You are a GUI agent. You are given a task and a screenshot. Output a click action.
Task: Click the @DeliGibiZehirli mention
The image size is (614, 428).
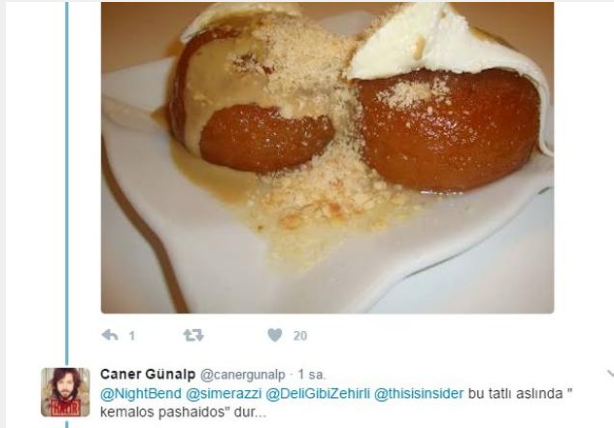point(318,394)
